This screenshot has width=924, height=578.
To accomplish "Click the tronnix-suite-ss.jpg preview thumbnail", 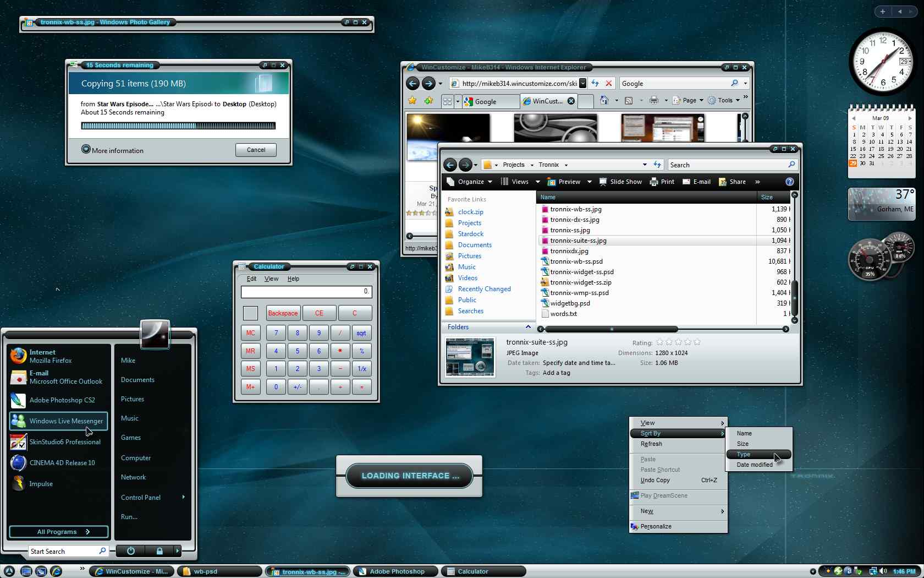I will (470, 357).
